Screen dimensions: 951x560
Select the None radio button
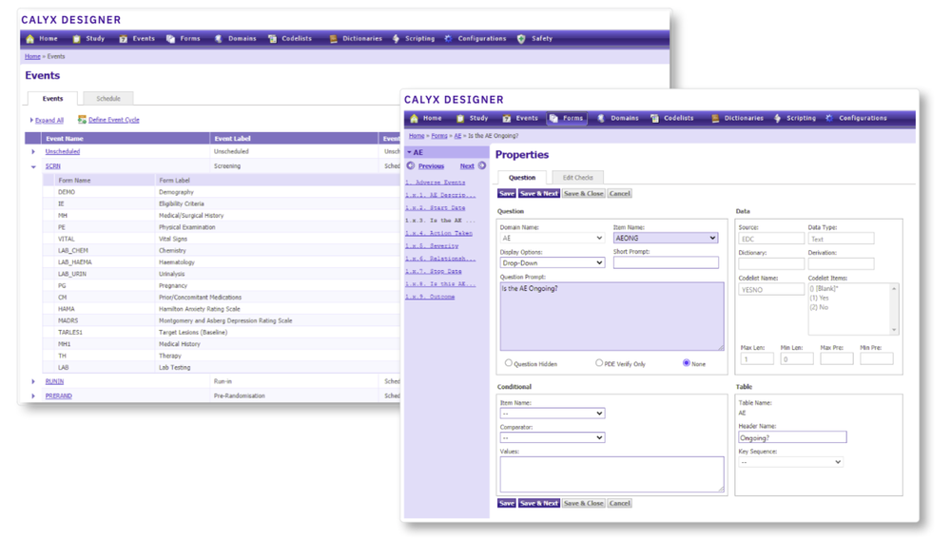coord(687,363)
